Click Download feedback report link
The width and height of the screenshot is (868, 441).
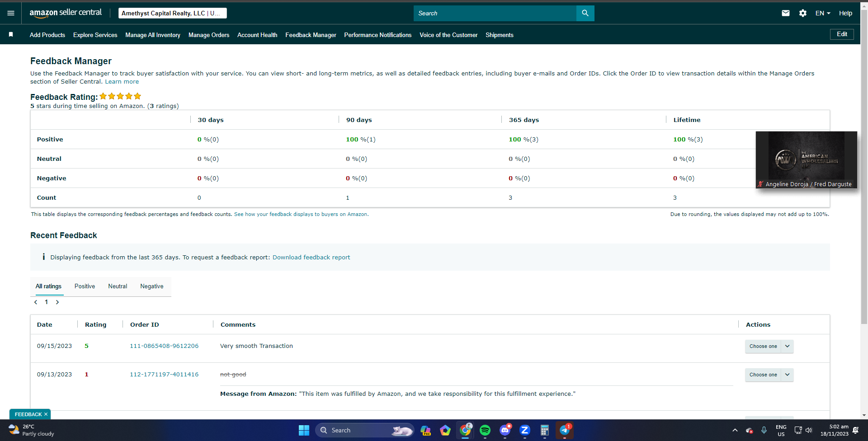[x=311, y=258]
